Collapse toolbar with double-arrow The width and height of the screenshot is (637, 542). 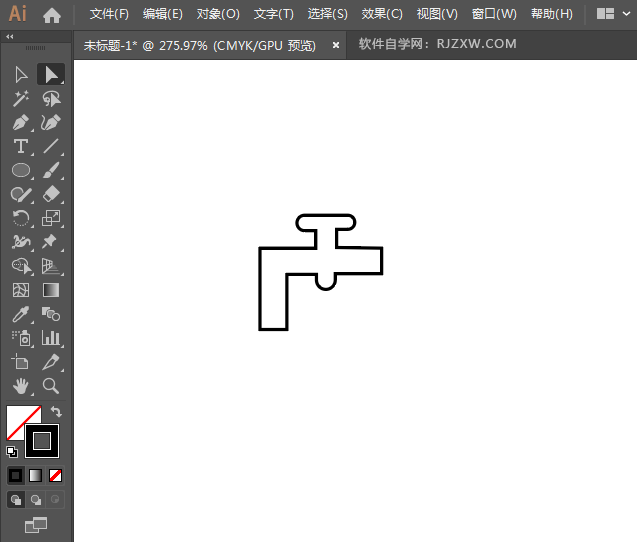(x=10, y=37)
